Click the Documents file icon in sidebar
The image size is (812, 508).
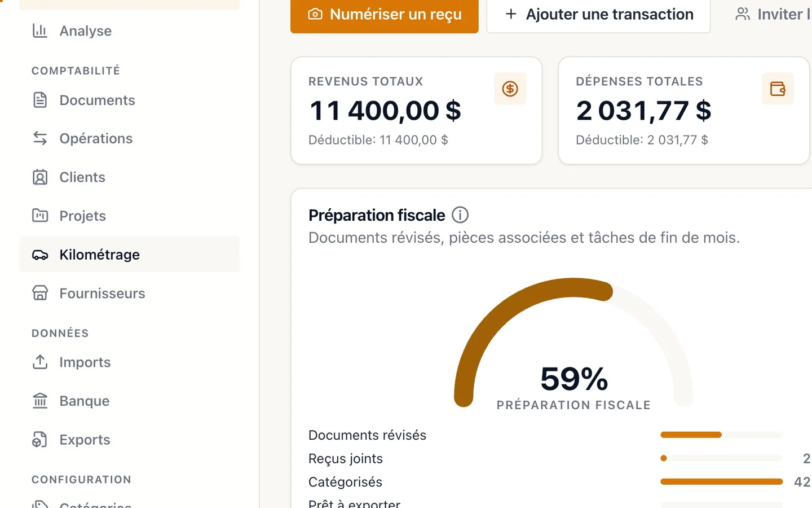(x=40, y=100)
